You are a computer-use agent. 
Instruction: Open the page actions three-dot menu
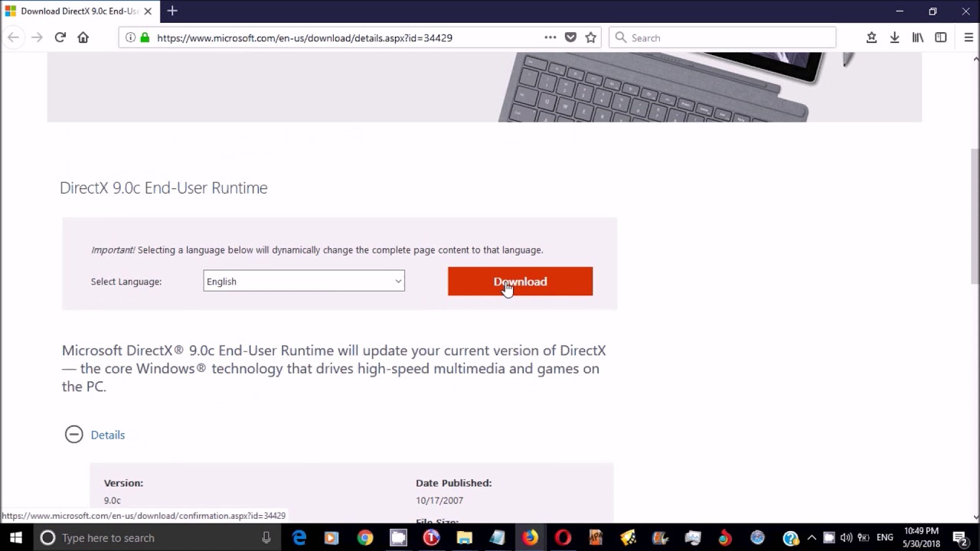tap(550, 37)
